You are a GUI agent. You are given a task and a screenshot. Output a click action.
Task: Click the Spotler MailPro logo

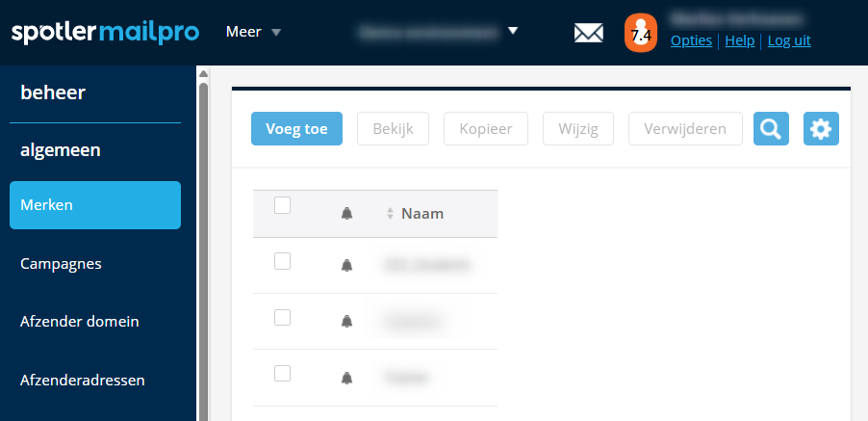105,32
